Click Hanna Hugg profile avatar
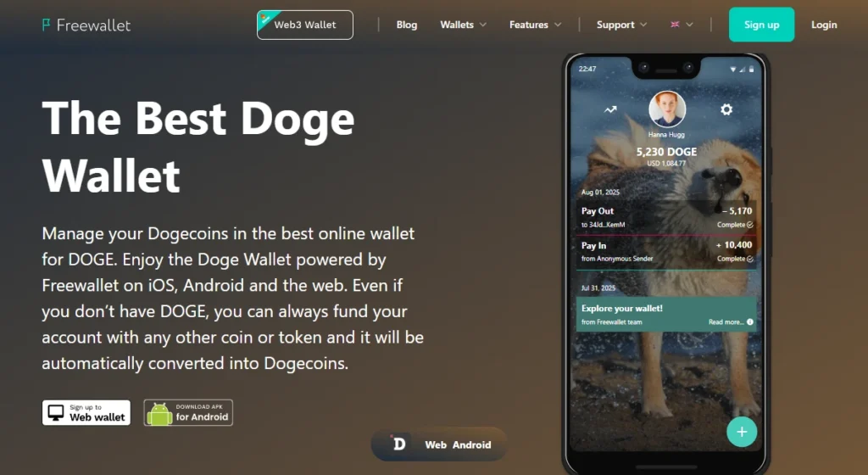This screenshot has width=868, height=475. tap(667, 109)
